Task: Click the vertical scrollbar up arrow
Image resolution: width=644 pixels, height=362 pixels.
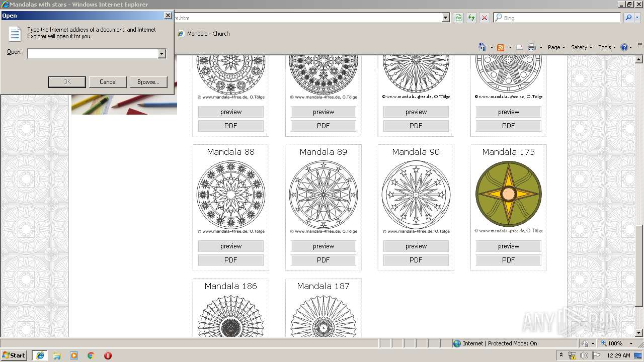Action: tap(639, 59)
